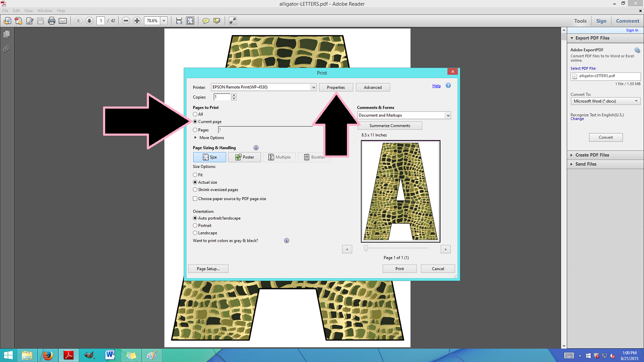Select the Current page radio button

[x=195, y=122]
